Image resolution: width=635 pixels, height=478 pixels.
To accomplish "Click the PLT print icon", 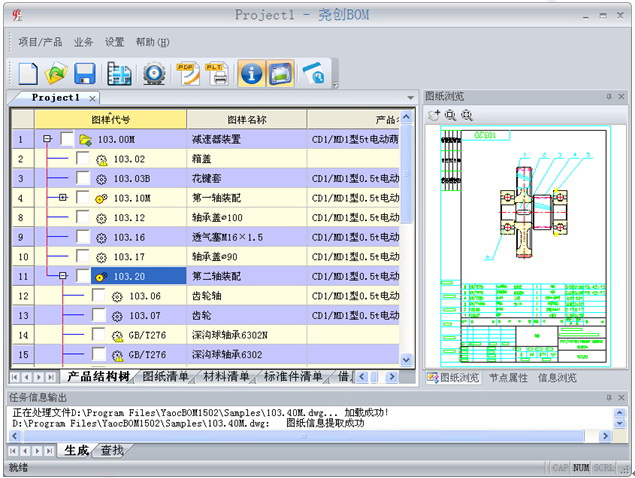I will tap(217, 73).
